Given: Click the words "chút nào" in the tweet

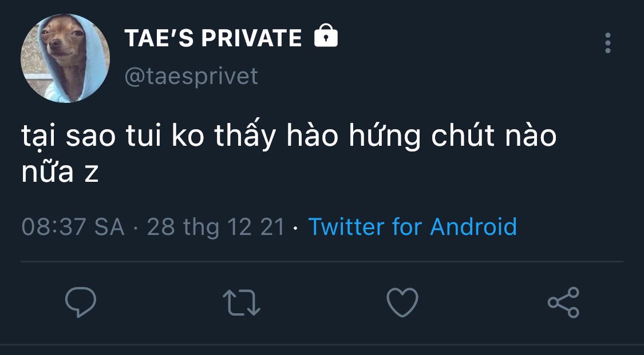Looking at the screenshot, I should click(494, 138).
